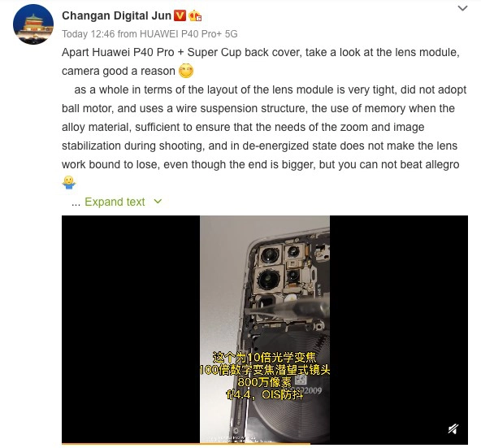Open the Changan Digital Jun profile avatar
The image size is (481, 448).
pyautogui.click(x=33, y=24)
